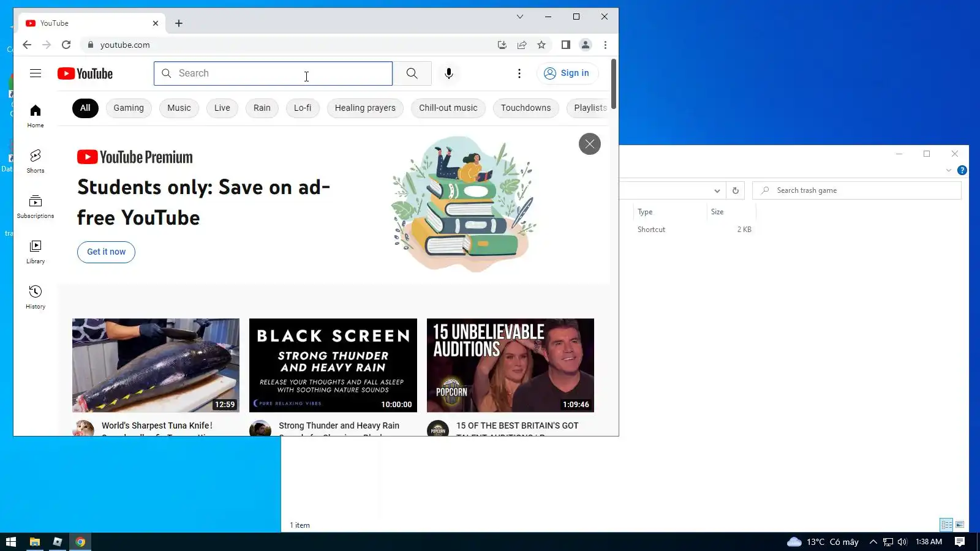
Task: Expand the File Explorer ribbon chevron
Action: click(949, 170)
